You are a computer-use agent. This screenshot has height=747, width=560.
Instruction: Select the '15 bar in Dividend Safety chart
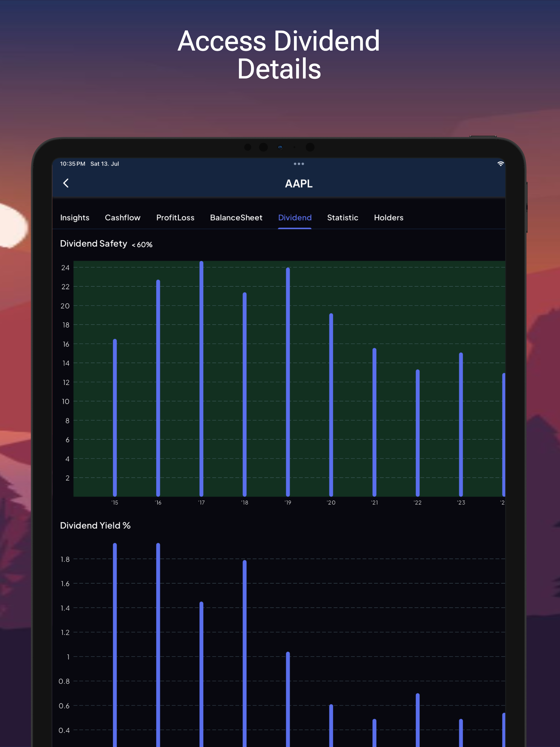[x=115, y=418]
